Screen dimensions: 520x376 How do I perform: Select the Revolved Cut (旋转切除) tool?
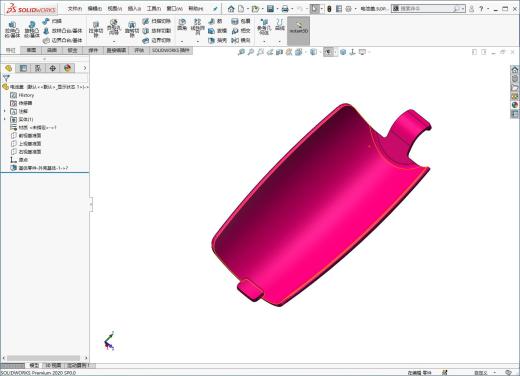pos(132,29)
